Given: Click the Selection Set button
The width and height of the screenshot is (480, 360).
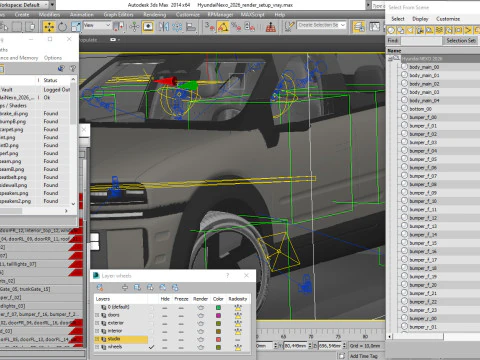Looking at the screenshot, I should tap(461, 41).
